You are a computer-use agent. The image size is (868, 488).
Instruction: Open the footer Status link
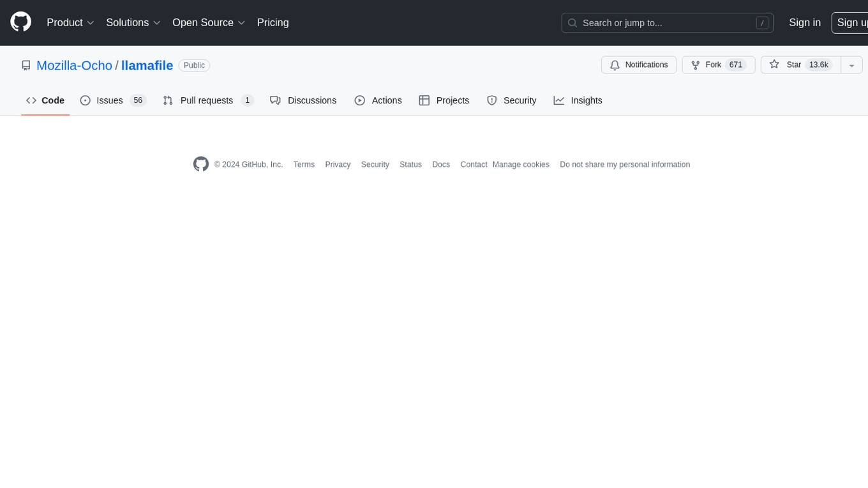click(410, 164)
